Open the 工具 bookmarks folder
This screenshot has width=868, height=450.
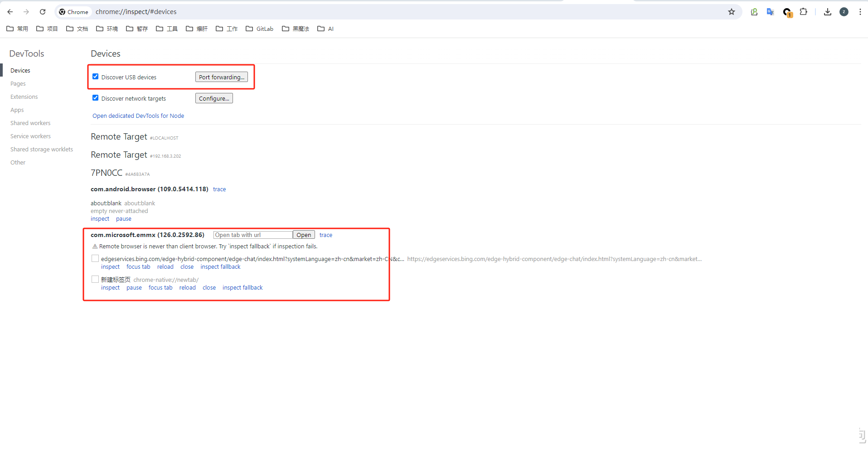click(167, 29)
